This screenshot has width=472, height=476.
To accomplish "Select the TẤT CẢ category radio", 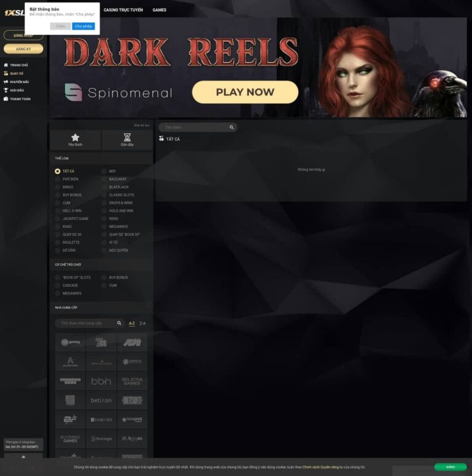I will point(57,171).
